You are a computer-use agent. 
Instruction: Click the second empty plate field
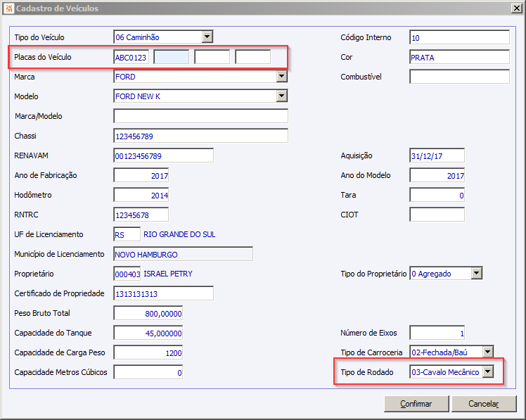(172, 57)
